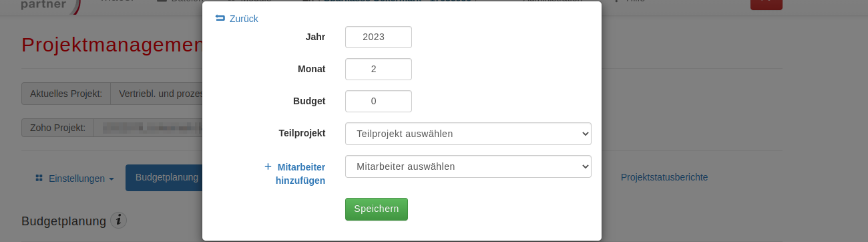Click the info icon beside Budgetplanung heading
The image size is (868, 242).
pyautogui.click(x=119, y=219)
